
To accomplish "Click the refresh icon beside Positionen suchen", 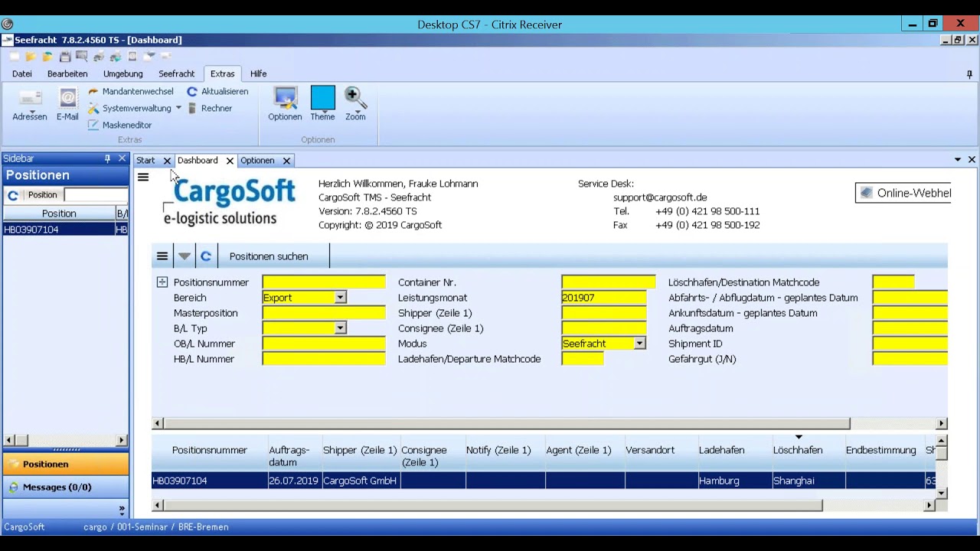I will [x=205, y=256].
